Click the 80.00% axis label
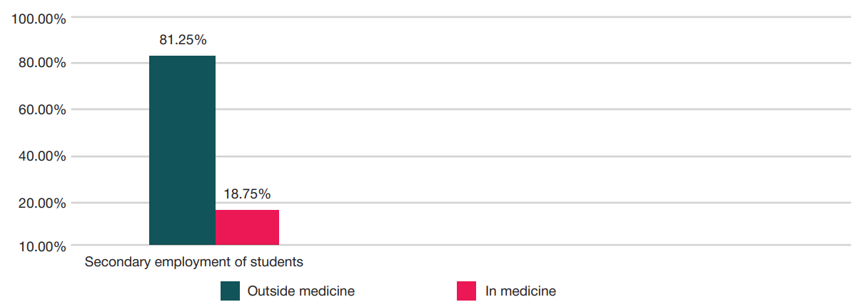The image size is (868, 307). tap(42, 63)
